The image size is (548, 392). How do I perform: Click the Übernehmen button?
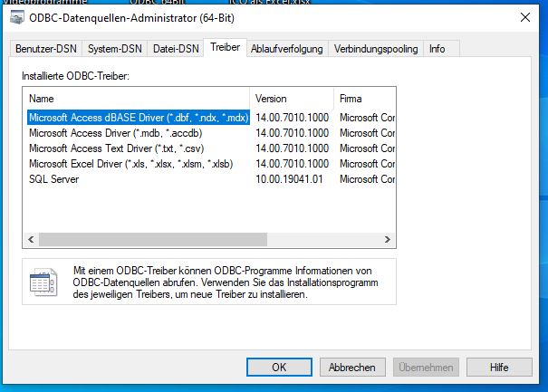point(426,368)
